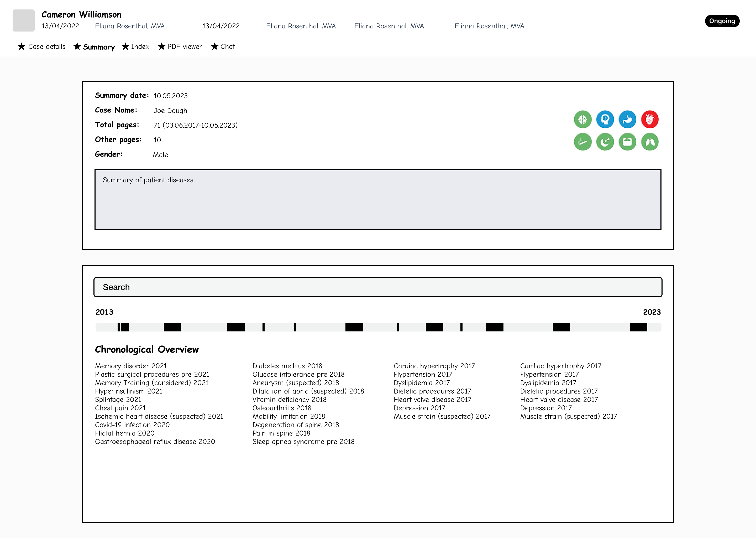
Task: Open the Case details tab
Action: 42,47
